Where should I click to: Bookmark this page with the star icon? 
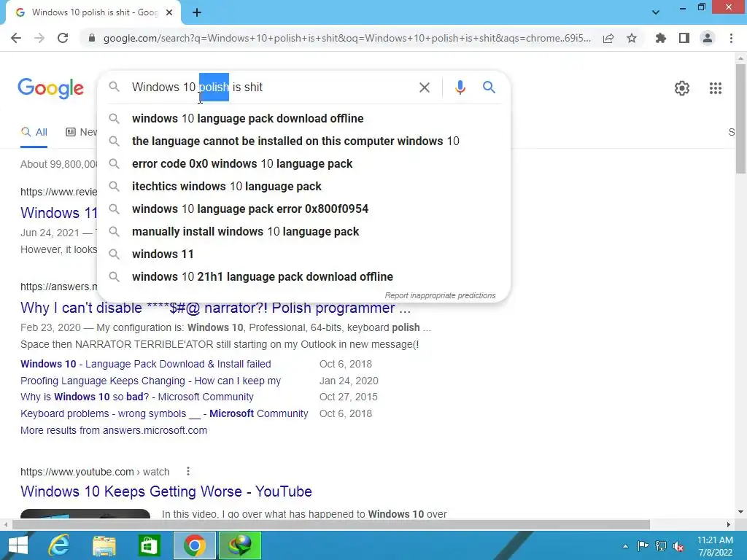tap(632, 38)
